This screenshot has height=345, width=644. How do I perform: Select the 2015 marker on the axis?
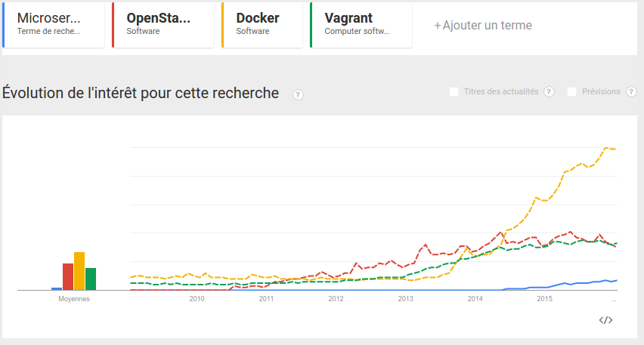(x=545, y=299)
